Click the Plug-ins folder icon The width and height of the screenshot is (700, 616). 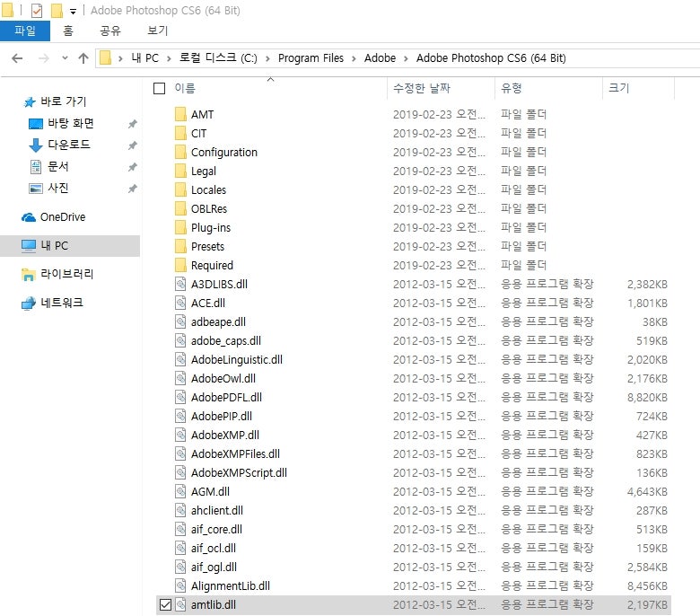click(180, 227)
